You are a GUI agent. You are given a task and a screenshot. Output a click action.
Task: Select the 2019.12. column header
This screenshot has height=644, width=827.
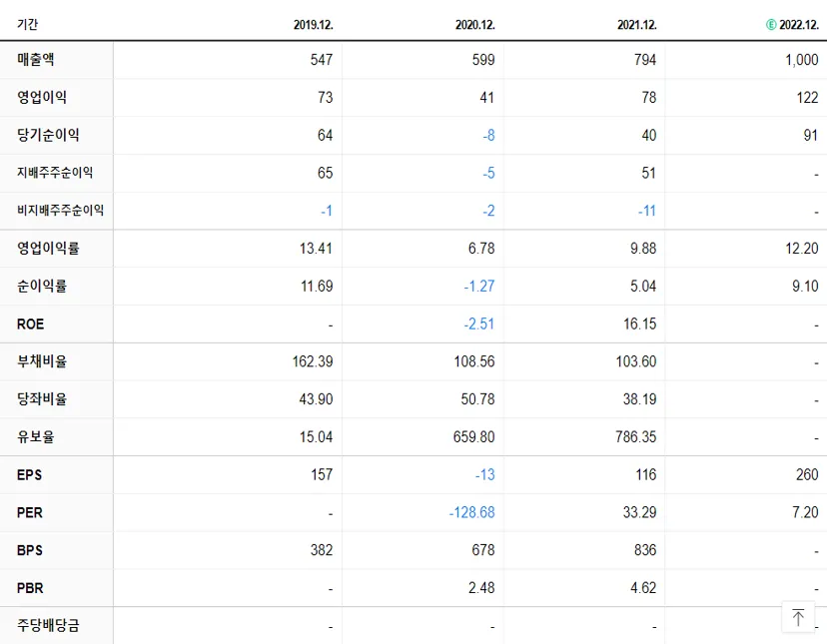(314, 25)
